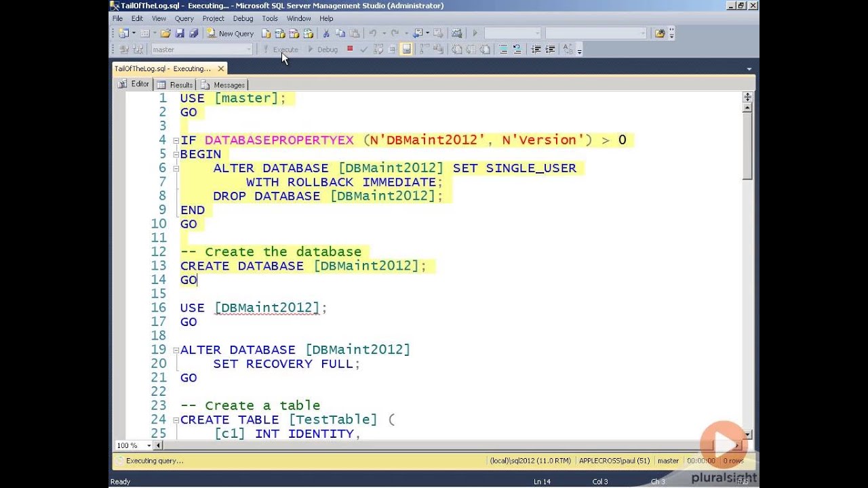Click the Paste icon
This screenshot has width=868, height=488.
[354, 33]
